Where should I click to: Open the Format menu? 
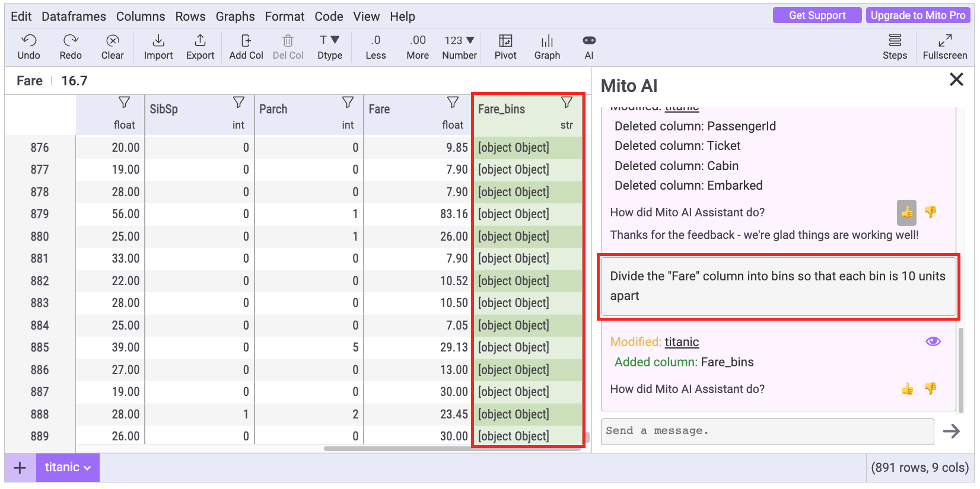[x=284, y=17]
